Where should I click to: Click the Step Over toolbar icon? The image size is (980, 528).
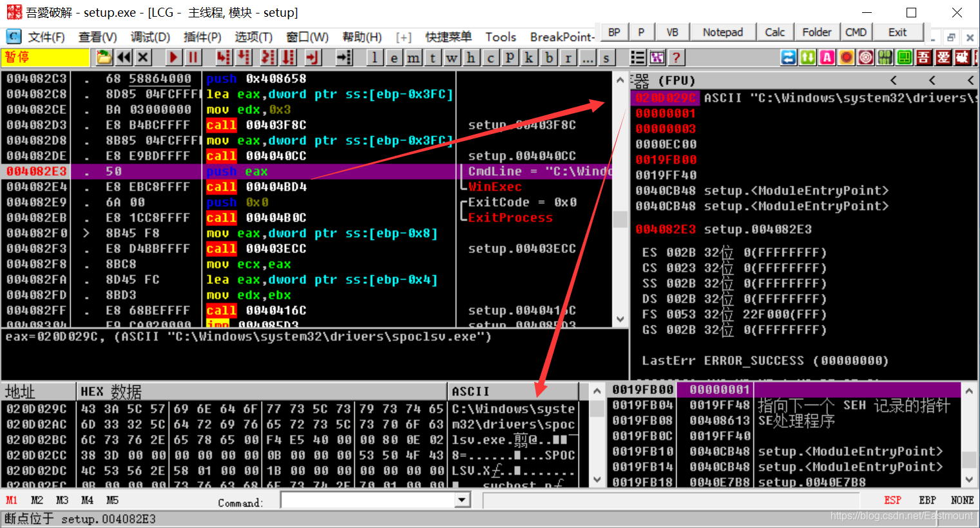(244, 58)
